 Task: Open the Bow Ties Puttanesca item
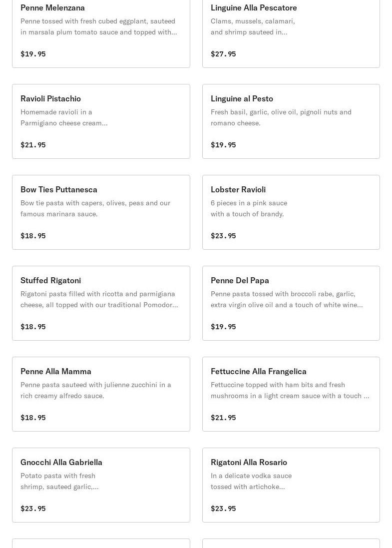coord(59,189)
